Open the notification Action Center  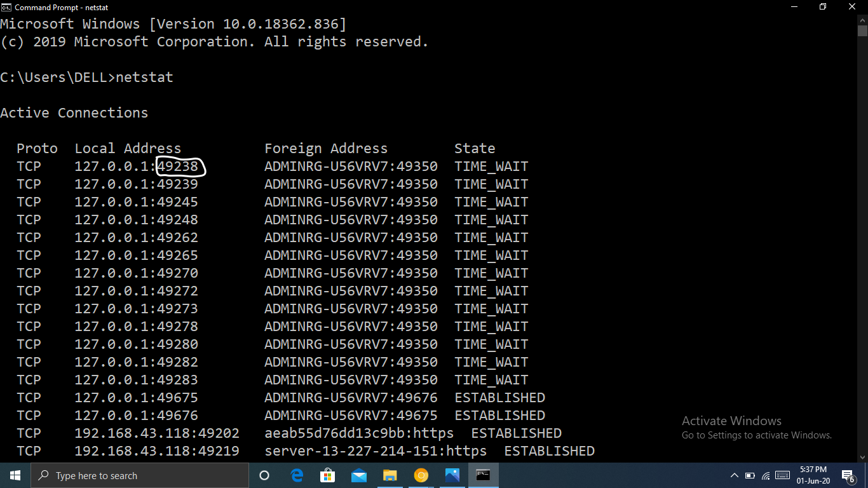pyautogui.click(x=848, y=475)
